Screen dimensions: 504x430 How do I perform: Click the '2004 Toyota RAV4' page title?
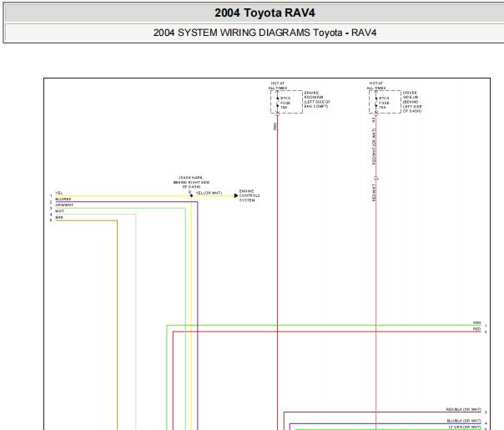[265, 13]
